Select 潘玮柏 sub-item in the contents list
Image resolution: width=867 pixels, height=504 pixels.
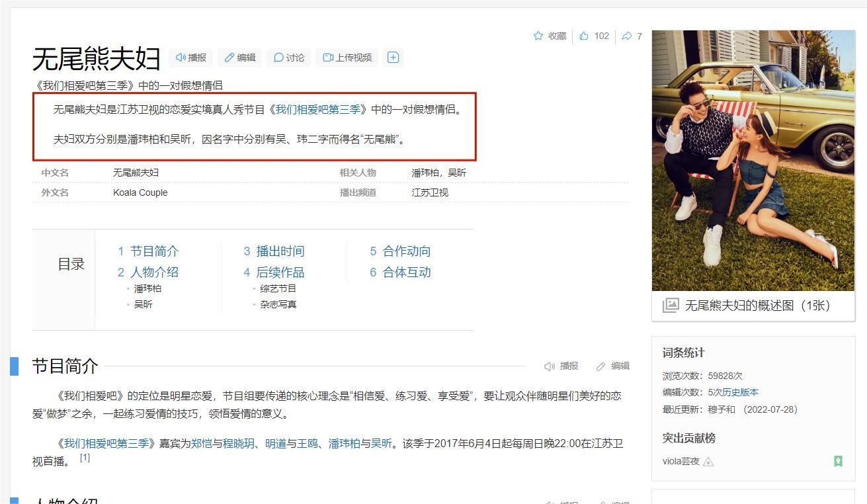[147, 288]
